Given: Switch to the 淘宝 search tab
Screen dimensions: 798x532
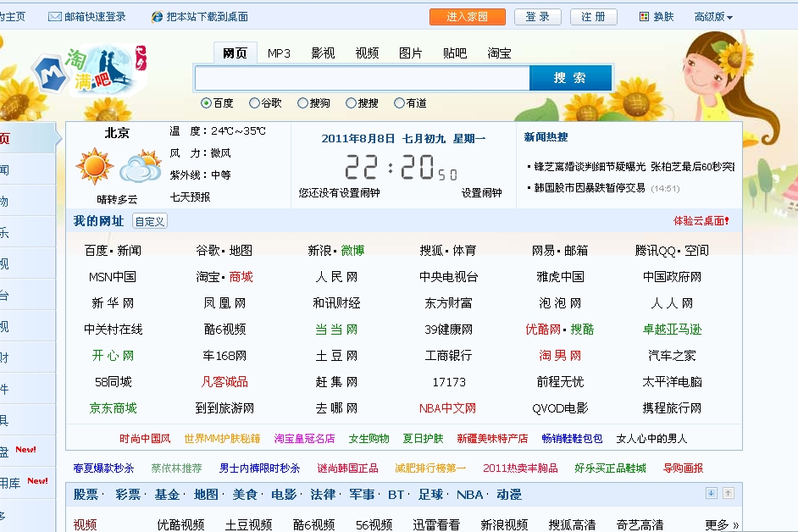Looking at the screenshot, I should point(499,53).
